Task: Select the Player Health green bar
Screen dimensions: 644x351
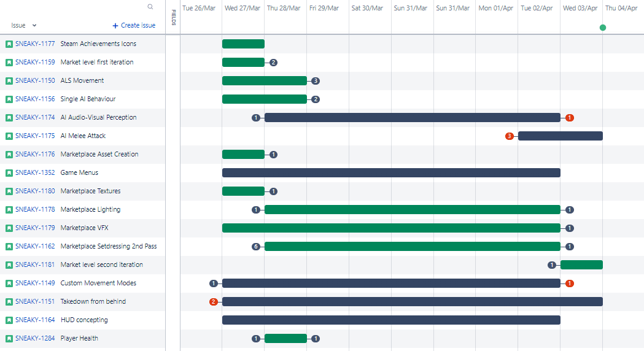Action: [x=286, y=339]
